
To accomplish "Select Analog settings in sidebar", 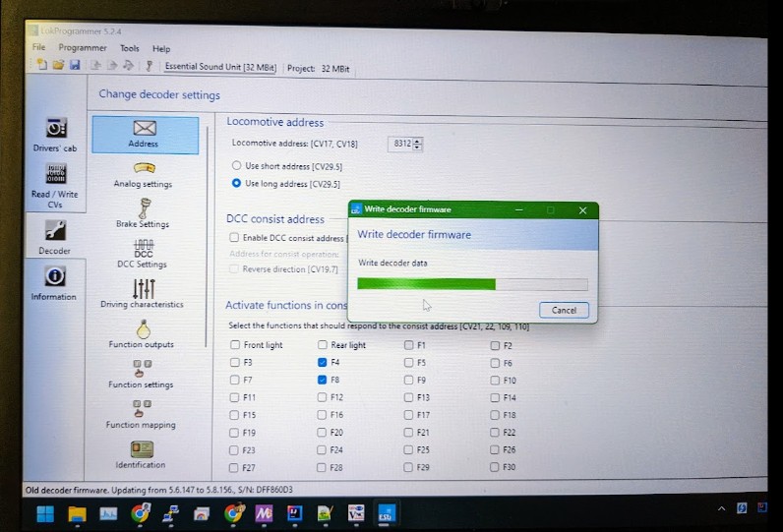I will 144,173.
